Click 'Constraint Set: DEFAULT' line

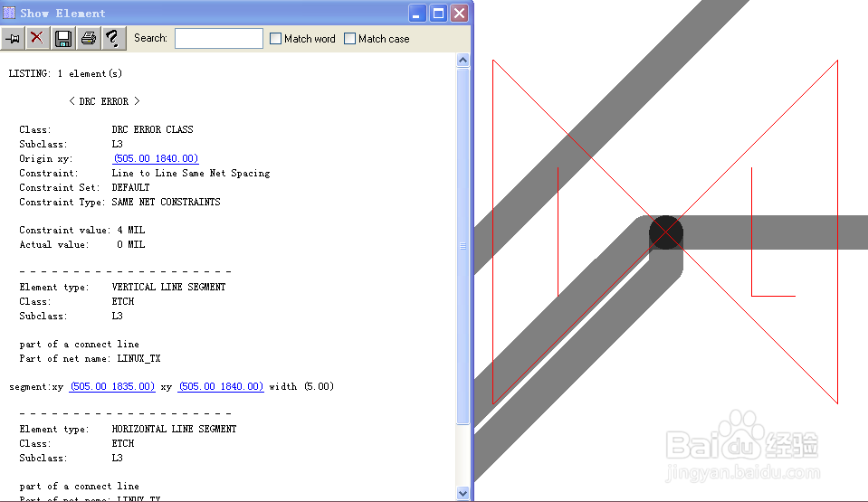84,187
